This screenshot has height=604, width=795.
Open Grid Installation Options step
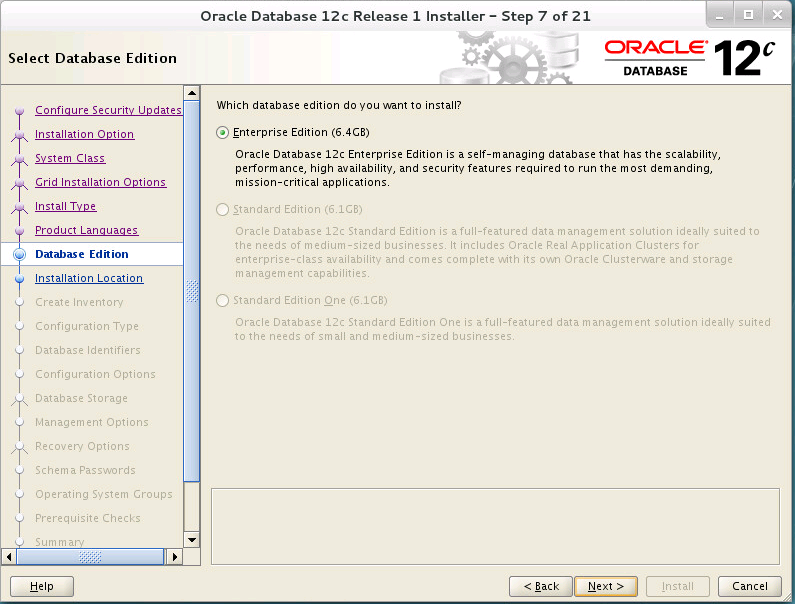click(x=100, y=182)
